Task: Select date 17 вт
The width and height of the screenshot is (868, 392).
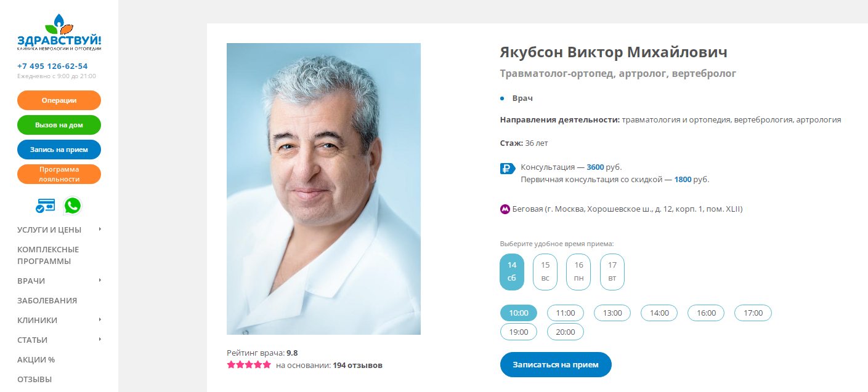Action: click(612, 272)
